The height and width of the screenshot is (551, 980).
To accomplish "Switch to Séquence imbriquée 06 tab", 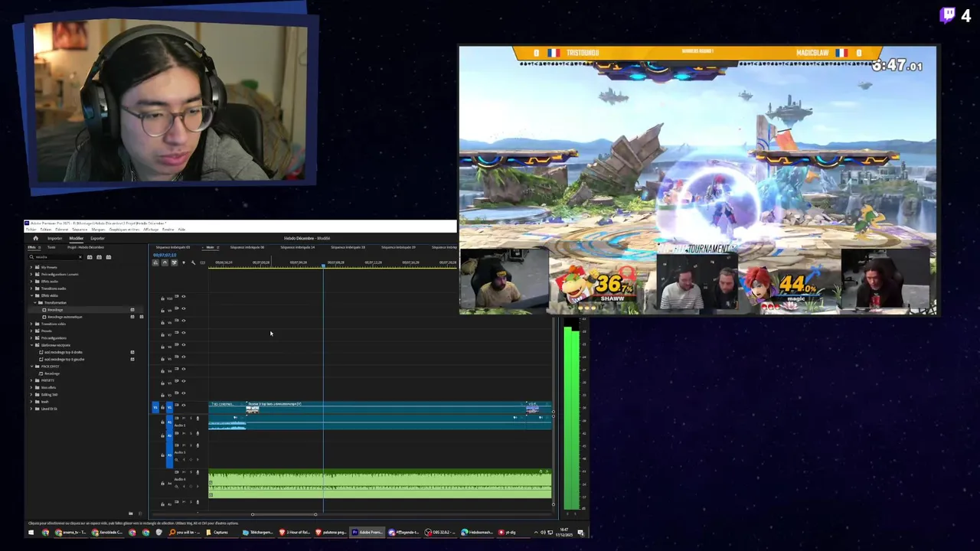I will (247, 247).
